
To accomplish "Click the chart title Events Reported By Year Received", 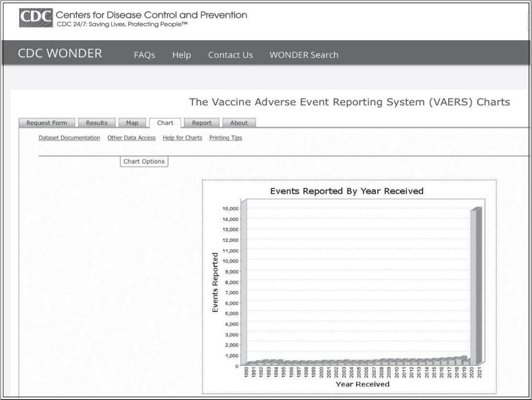I will point(347,191).
